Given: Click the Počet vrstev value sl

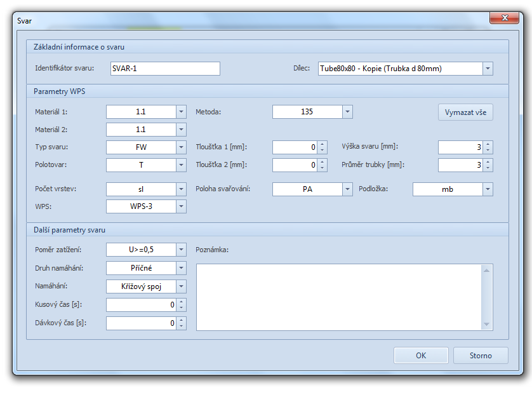Looking at the screenshot, I should [141, 189].
